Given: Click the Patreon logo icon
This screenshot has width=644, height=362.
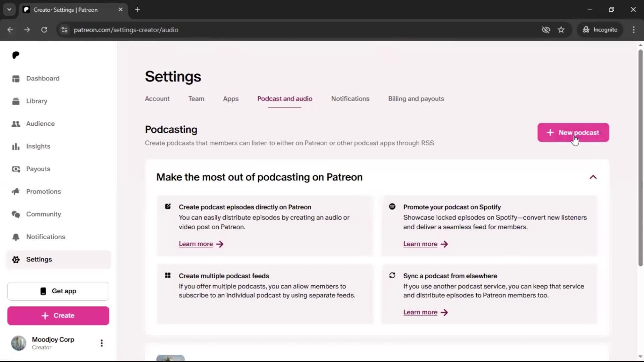Looking at the screenshot, I should click(16, 55).
